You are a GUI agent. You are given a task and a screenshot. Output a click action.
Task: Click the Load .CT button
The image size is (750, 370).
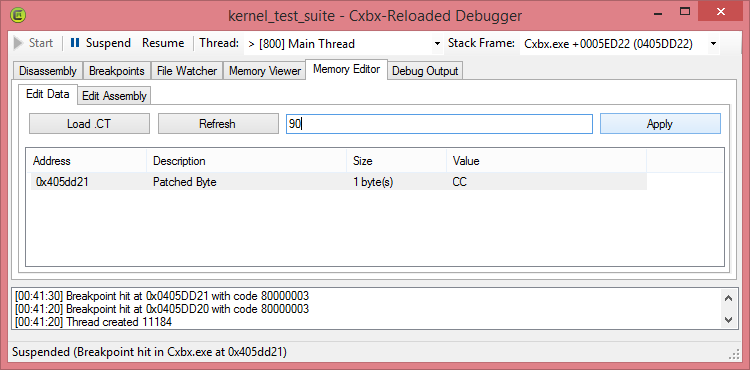[89, 124]
